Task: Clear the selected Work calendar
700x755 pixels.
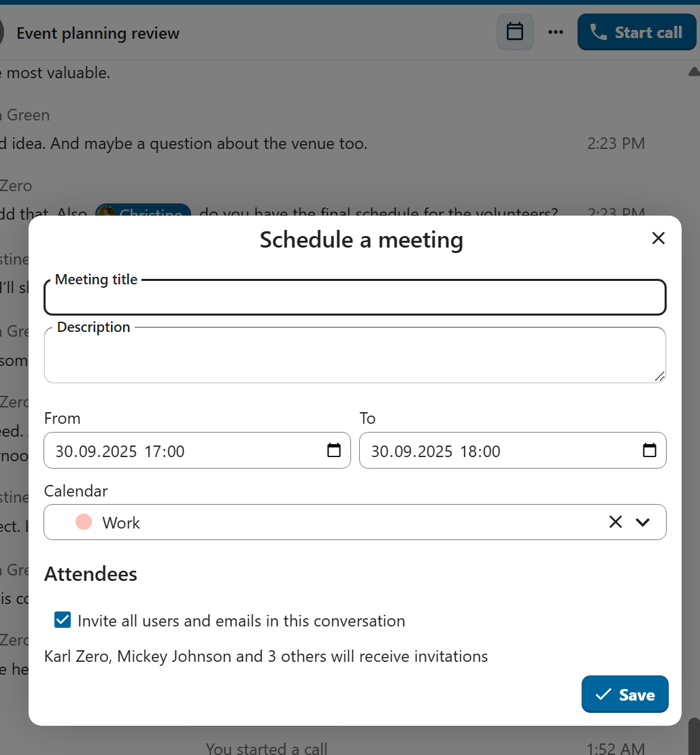Action: tap(615, 522)
